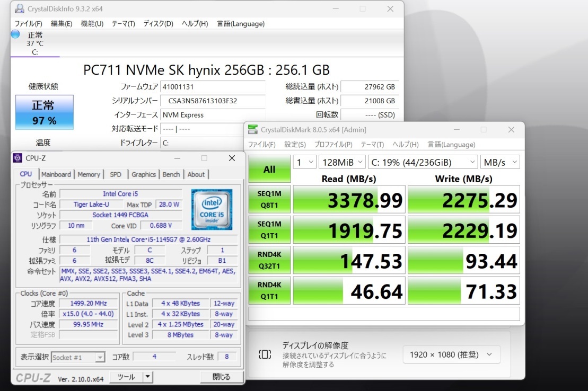Screen dimensions: 588x391
Task: Click the drive C: tab with 37 °C
Action: (x=35, y=43)
